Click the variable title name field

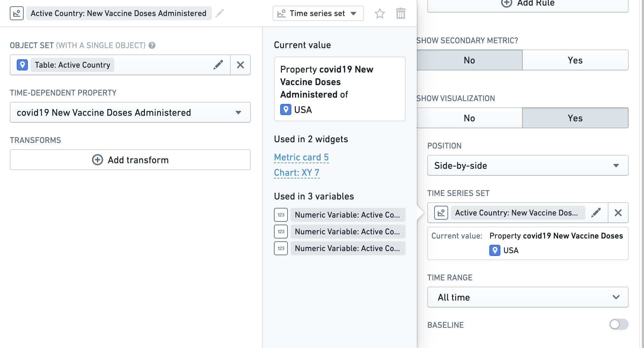point(119,13)
